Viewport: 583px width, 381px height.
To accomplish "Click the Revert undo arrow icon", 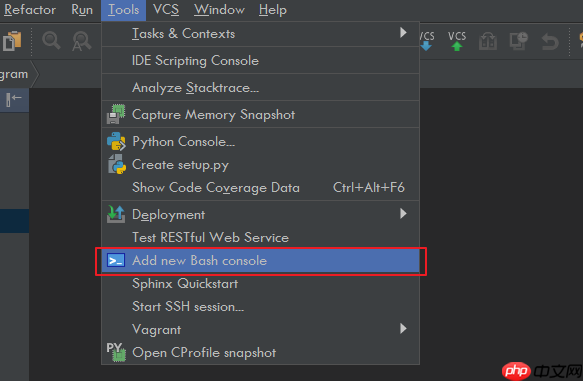I will coord(550,41).
